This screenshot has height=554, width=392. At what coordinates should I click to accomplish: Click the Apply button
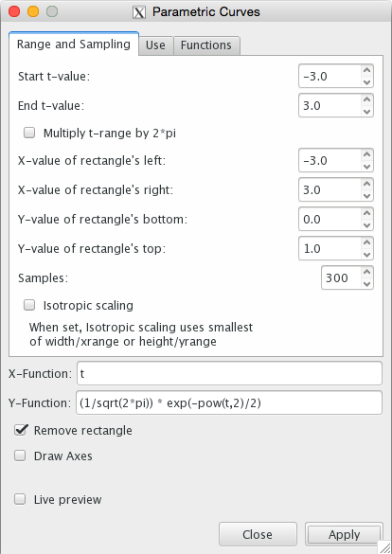[344, 534]
